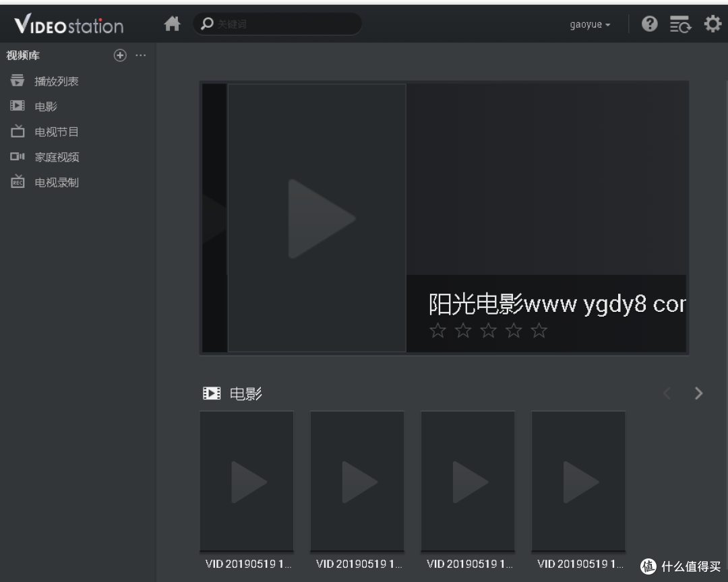This screenshot has height=582, width=728.
Task: Click the playlist icon in sidebar
Action: (x=17, y=80)
